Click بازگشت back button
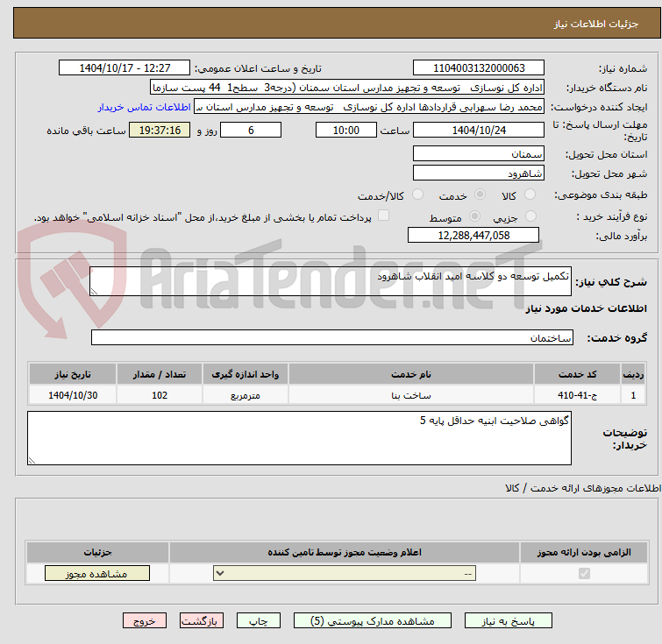The width and height of the screenshot is (662, 644). [x=202, y=621]
